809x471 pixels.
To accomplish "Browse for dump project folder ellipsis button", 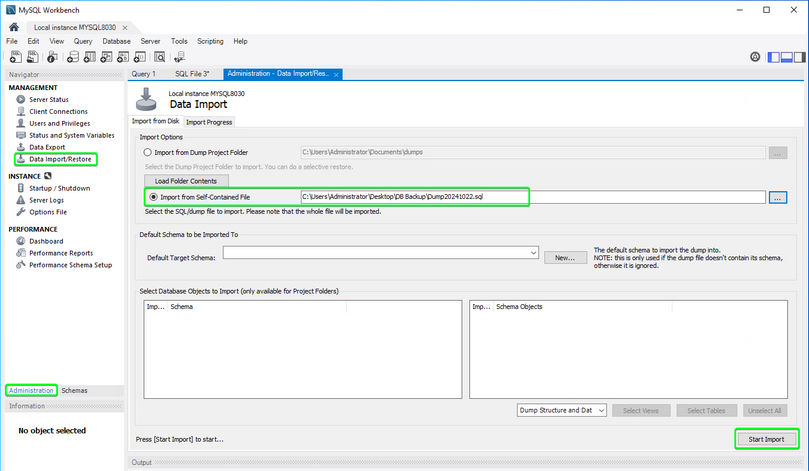I will [778, 153].
